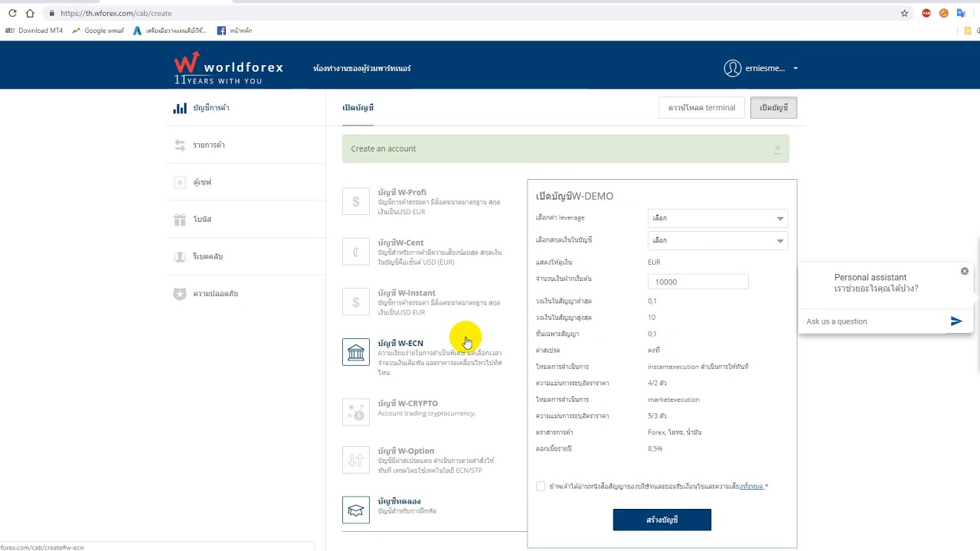Click the ดาวน์โหลด terminal button
This screenshot has height=551, width=980.
(701, 108)
